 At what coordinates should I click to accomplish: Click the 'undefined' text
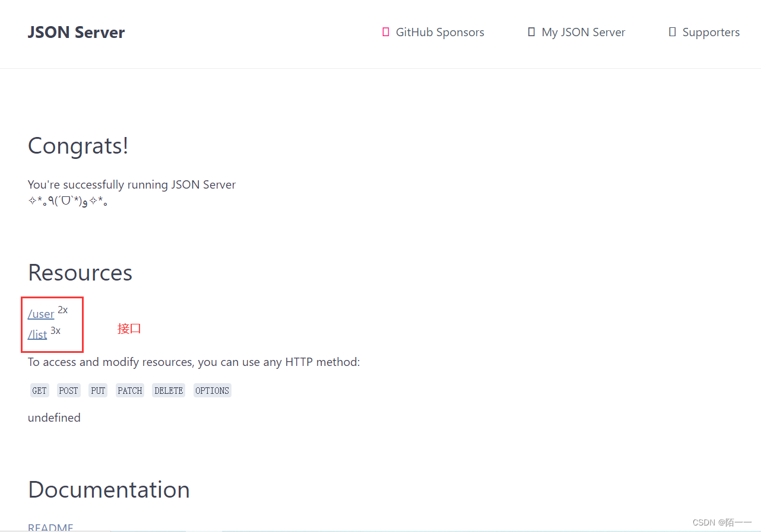54,418
